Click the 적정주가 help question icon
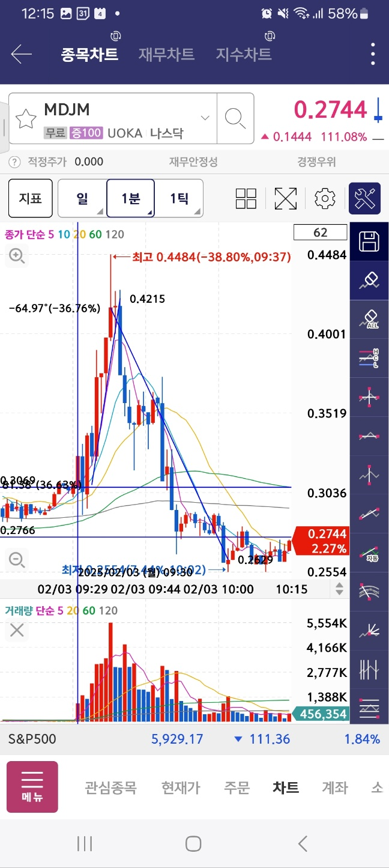Viewport: 389px width, 868px height. tap(14, 162)
